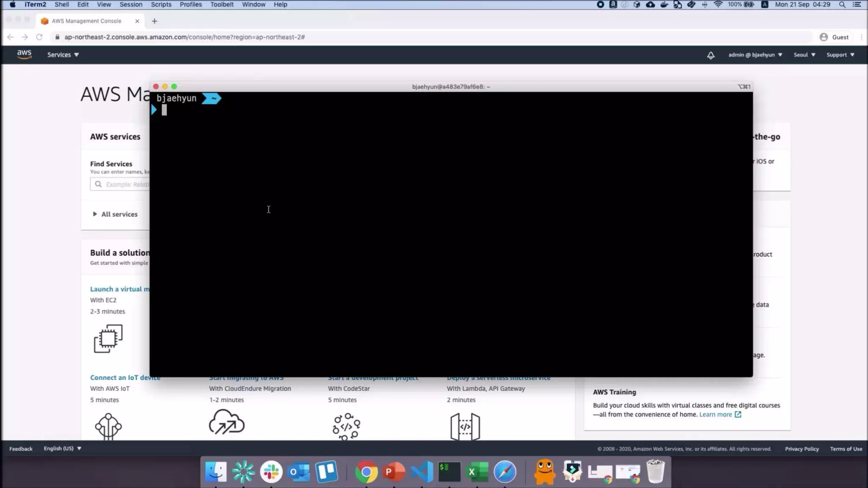This screenshot has width=868, height=488.
Task: Open a new browser tab
Action: pyautogui.click(x=154, y=21)
